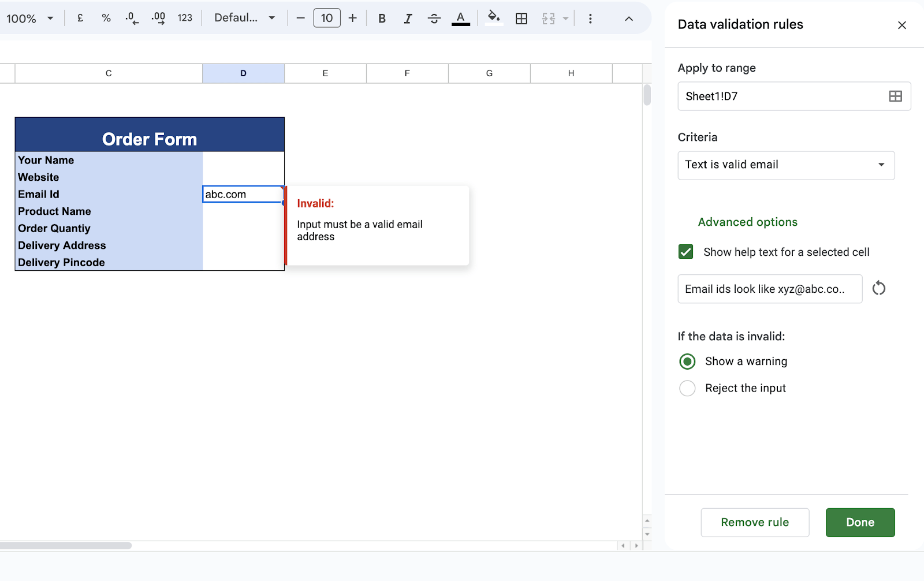Click the increase decimal places icon

(158, 18)
